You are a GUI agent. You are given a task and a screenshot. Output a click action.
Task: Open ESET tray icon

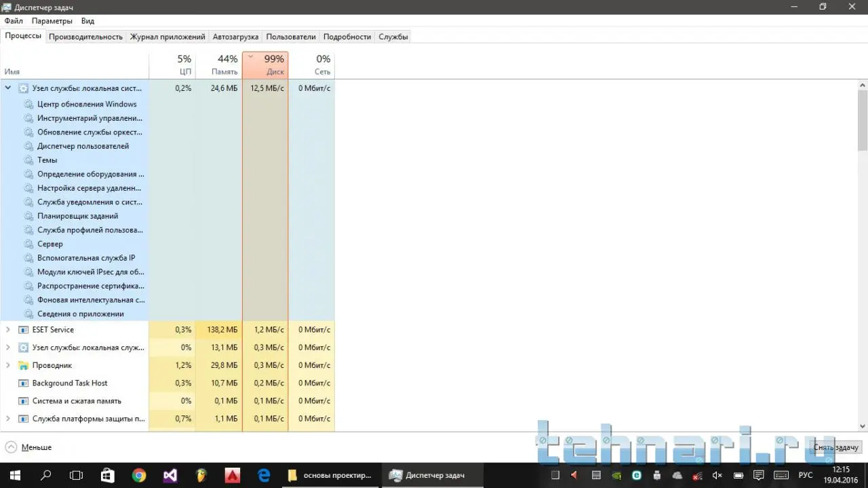point(637,475)
